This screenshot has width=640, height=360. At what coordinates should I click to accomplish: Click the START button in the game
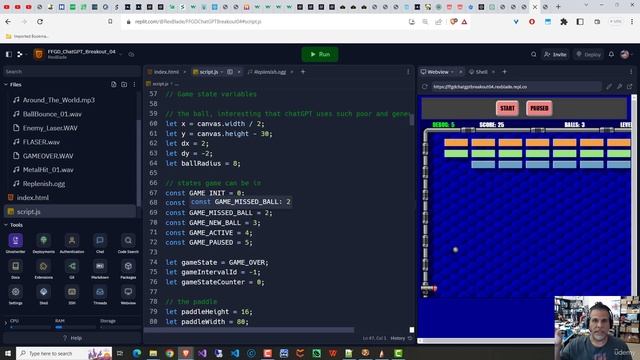507,108
